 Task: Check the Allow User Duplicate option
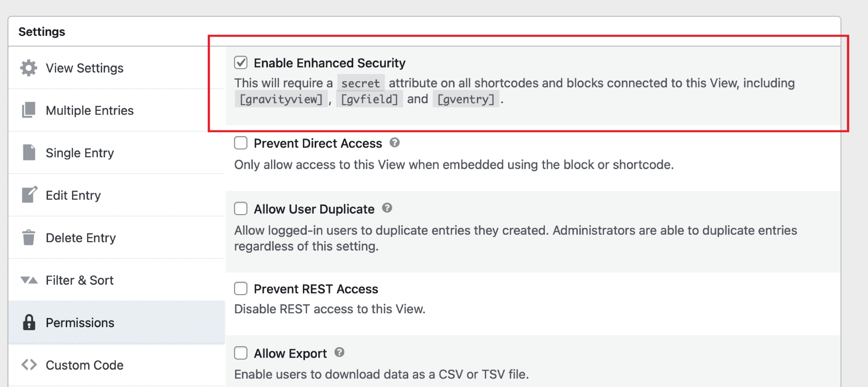pos(241,208)
